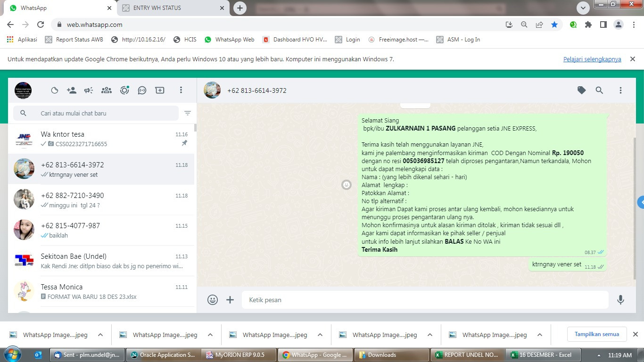644x362 pixels.
Task: Open the Outlook icon in the taskbar
Action: click(x=38, y=355)
